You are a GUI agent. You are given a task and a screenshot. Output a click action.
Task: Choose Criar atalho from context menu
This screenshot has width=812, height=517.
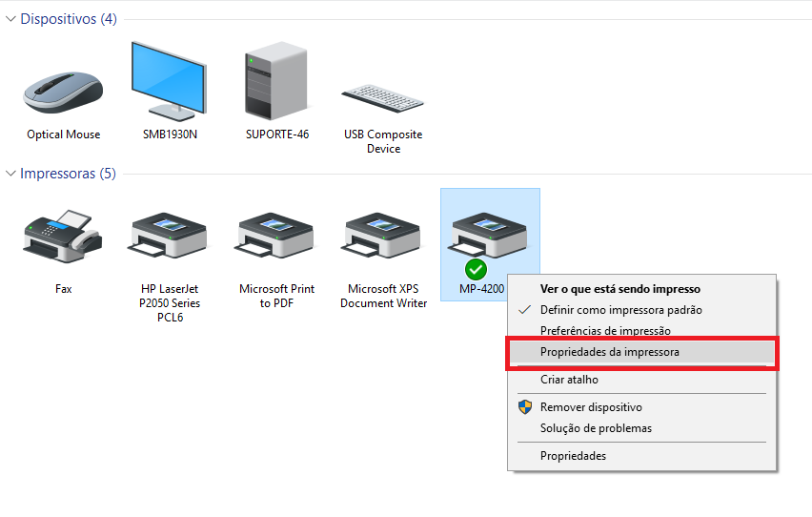click(569, 380)
